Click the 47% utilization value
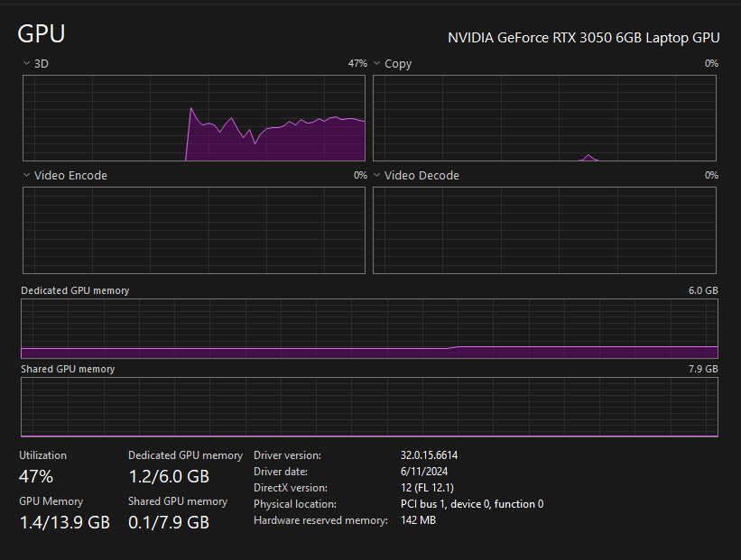The image size is (741, 560). pos(36,476)
